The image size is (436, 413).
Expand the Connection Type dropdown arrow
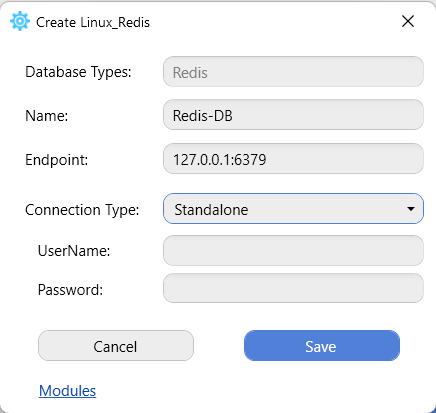click(x=411, y=209)
